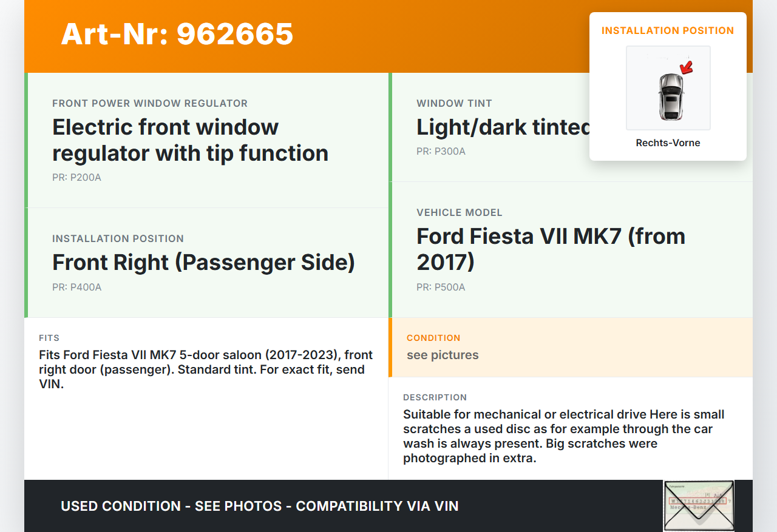The width and height of the screenshot is (777, 532).
Task: Click the PR: P400A code
Action: tap(76, 287)
